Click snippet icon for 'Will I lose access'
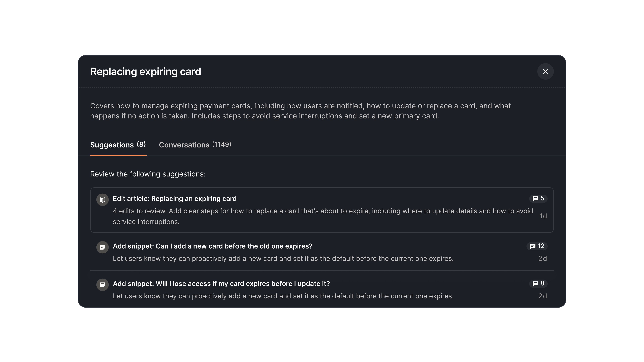The height and width of the screenshot is (362, 644). pos(102,285)
